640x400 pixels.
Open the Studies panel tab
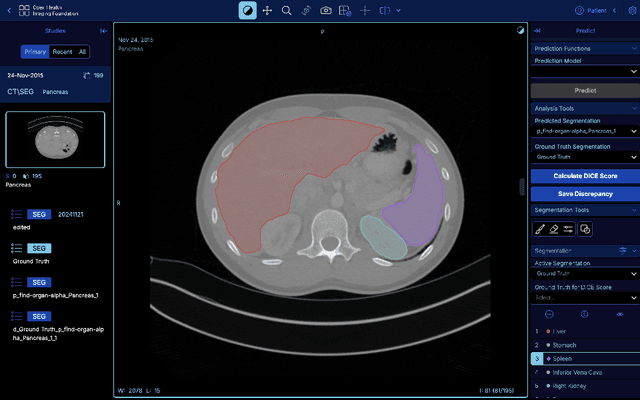tap(55, 31)
